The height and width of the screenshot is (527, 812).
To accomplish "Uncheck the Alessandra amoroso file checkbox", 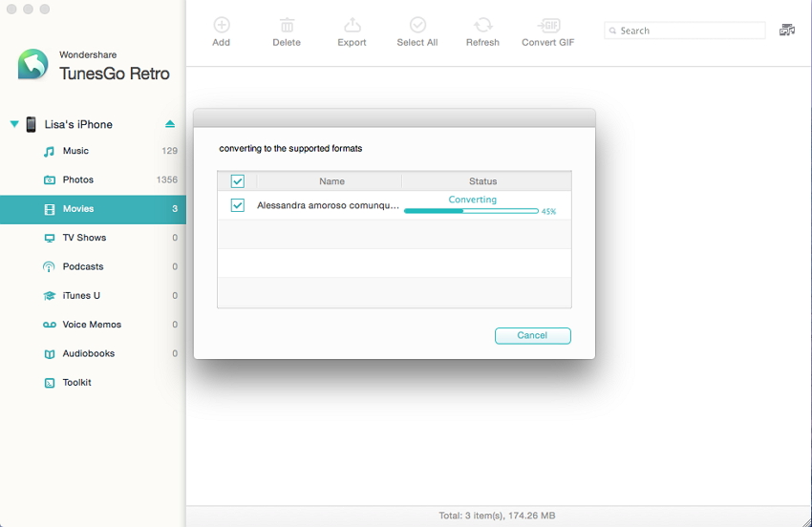I will click(x=238, y=205).
